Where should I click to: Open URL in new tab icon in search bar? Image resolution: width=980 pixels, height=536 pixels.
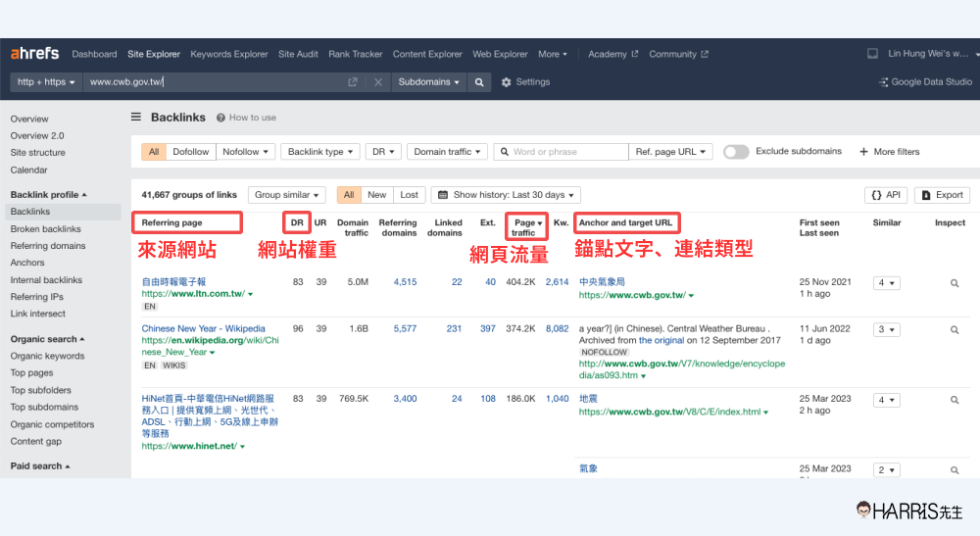353,82
